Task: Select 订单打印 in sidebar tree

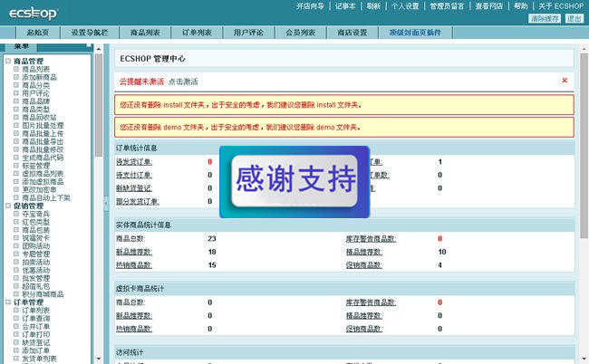Action: (35, 334)
